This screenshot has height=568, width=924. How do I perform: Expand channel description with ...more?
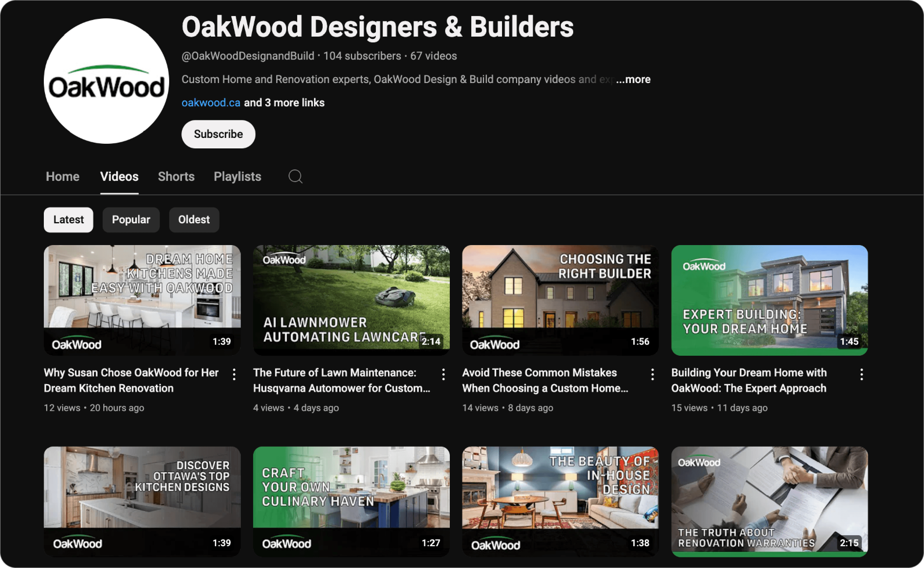click(x=633, y=79)
